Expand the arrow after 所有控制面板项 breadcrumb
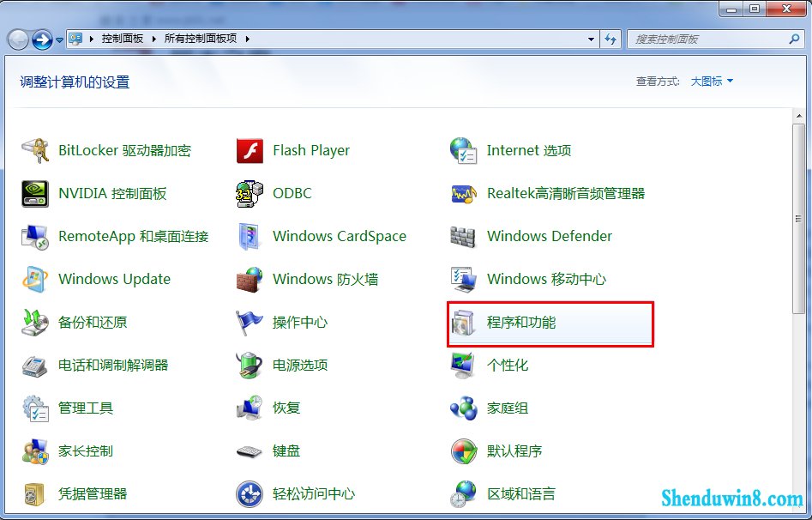Viewport: 812px width, 520px height. (x=248, y=39)
